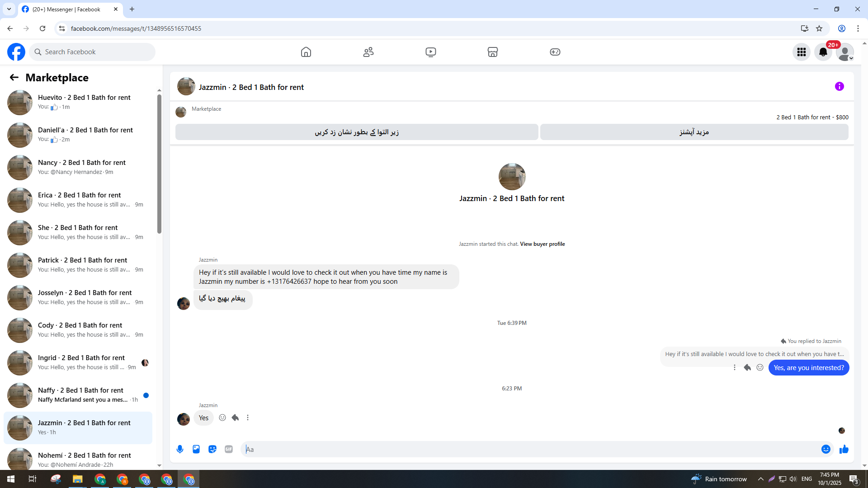Screen dimensions: 868x488
Task: React to 'Yes, are you interested?' message
Action: (760, 367)
